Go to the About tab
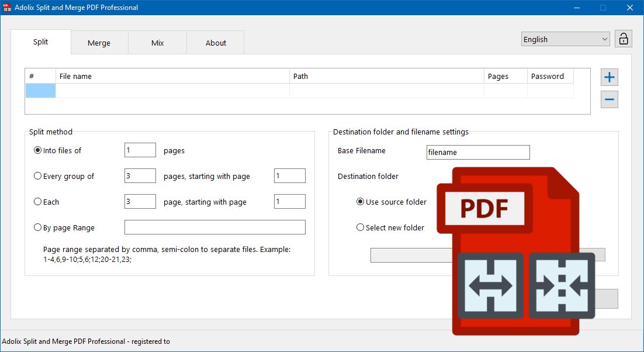 tap(216, 43)
